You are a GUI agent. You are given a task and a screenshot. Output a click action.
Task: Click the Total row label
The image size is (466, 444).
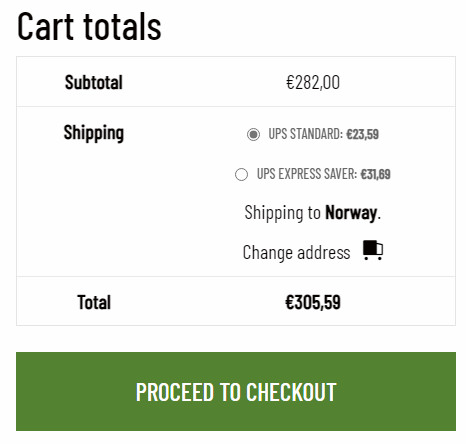coord(94,302)
